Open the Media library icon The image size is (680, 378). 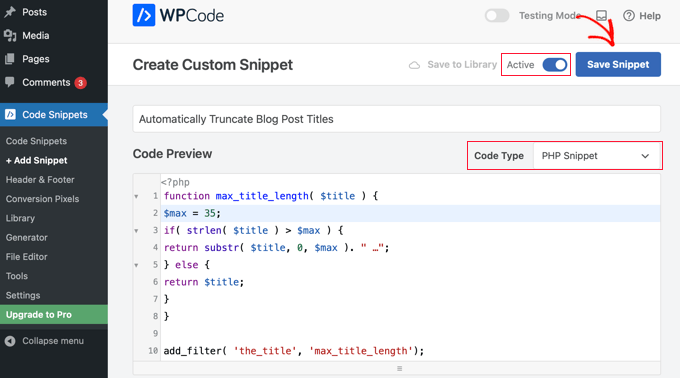coord(10,36)
